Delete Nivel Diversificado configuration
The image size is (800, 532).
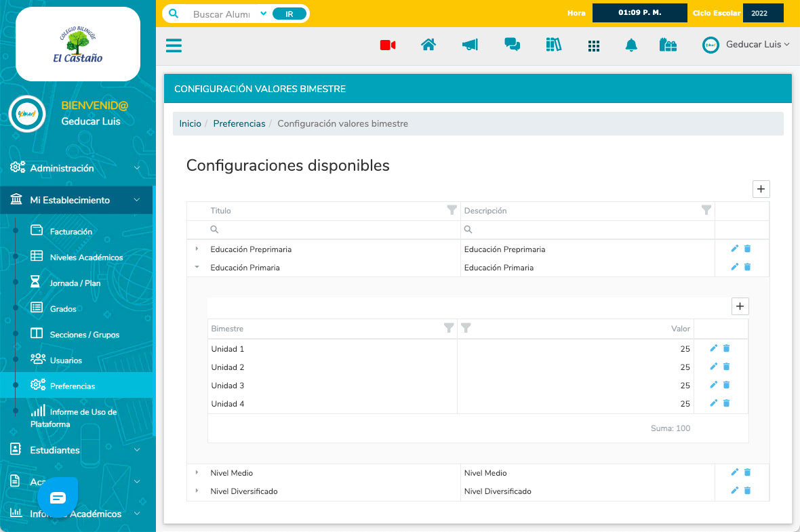(x=747, y=491)
